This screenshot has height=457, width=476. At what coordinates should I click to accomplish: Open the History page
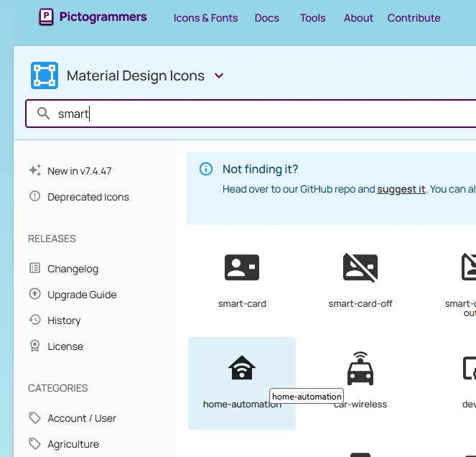(x=64, y=320)
